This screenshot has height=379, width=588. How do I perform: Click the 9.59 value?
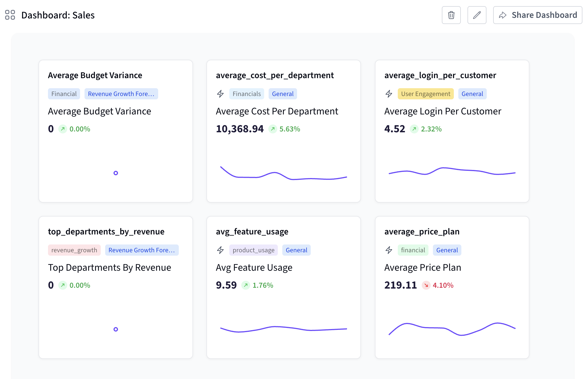click(226, 285)
